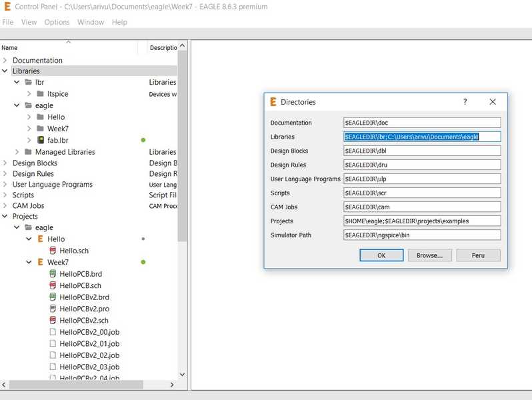Click the Hello.sch schematic icon
Viewport: 532px width, 400px height.
pos(53,251)
